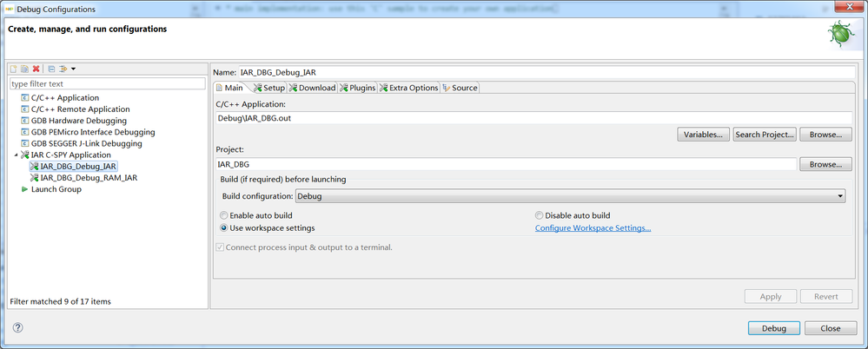Select GDB Hardware Debugging icon
Screen dimensions: 868x349
(25, 121)
